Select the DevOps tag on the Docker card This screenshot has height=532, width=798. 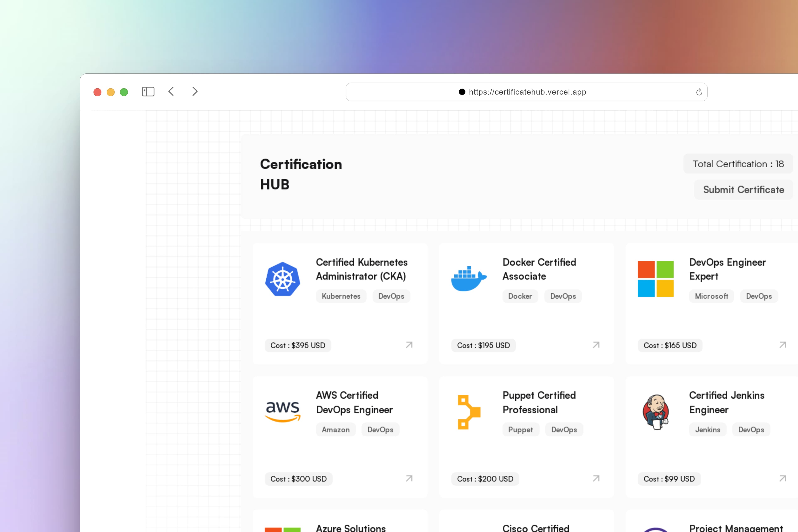tap(563, 296)
